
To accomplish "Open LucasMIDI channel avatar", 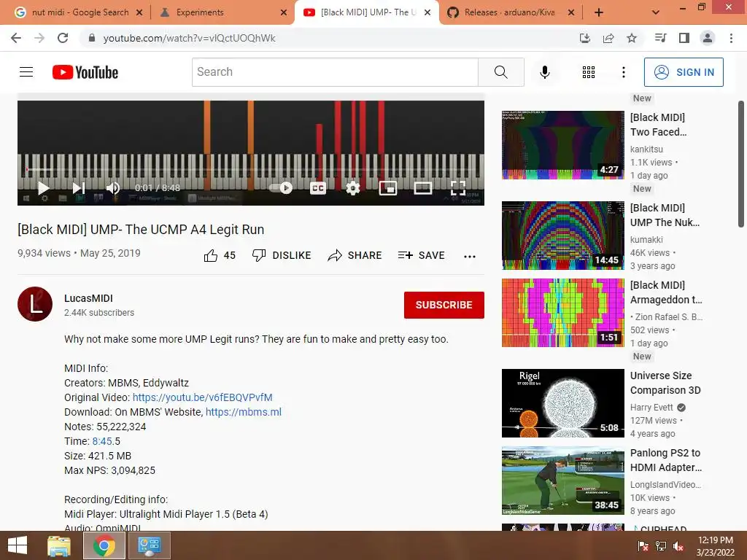I will pos(35,304).
